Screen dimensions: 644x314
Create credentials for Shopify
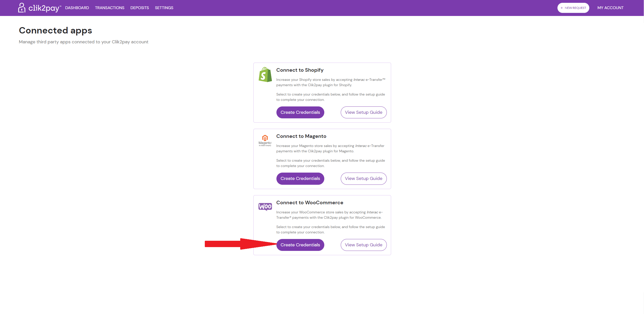pyautogui.click(x=300, y=112)
